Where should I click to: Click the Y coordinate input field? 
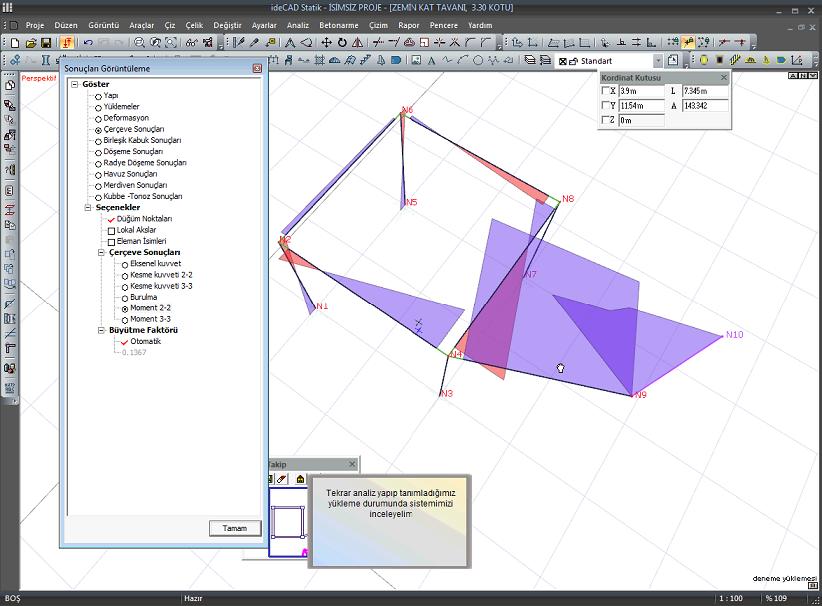coord(641,105)
